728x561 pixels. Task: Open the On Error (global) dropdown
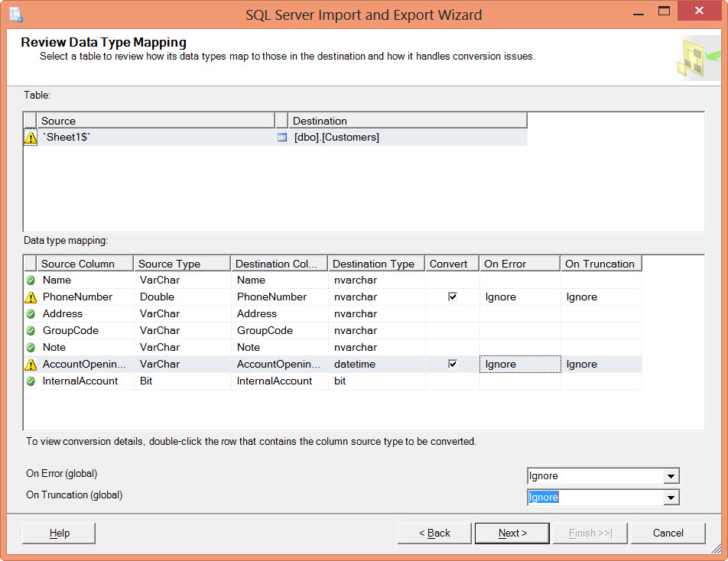(671, 476)
